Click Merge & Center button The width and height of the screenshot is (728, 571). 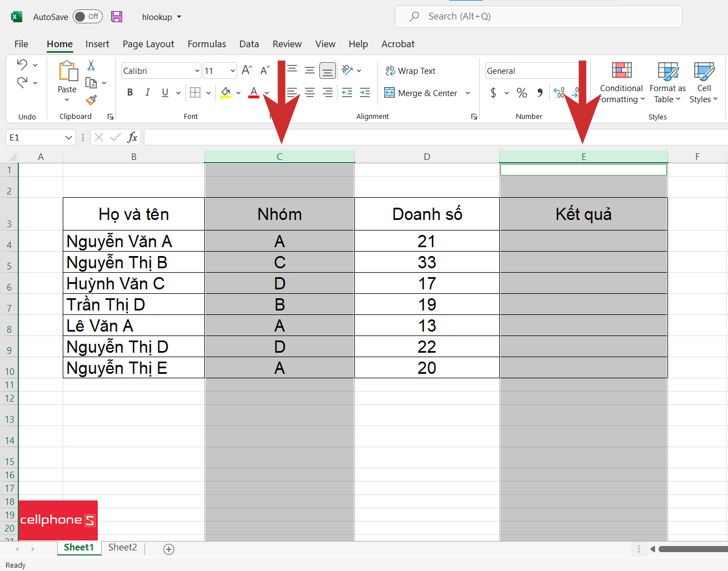(x=421, y=93)
